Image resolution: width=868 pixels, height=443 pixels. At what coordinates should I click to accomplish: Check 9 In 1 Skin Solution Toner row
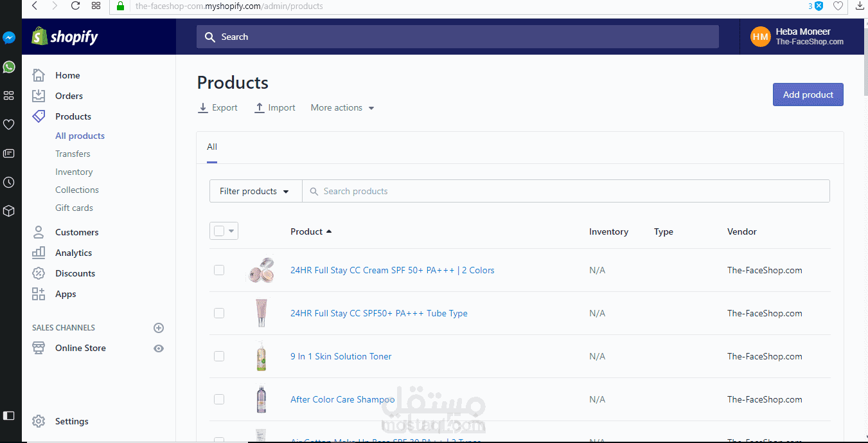pyautogui.click(x=219, y=356)
